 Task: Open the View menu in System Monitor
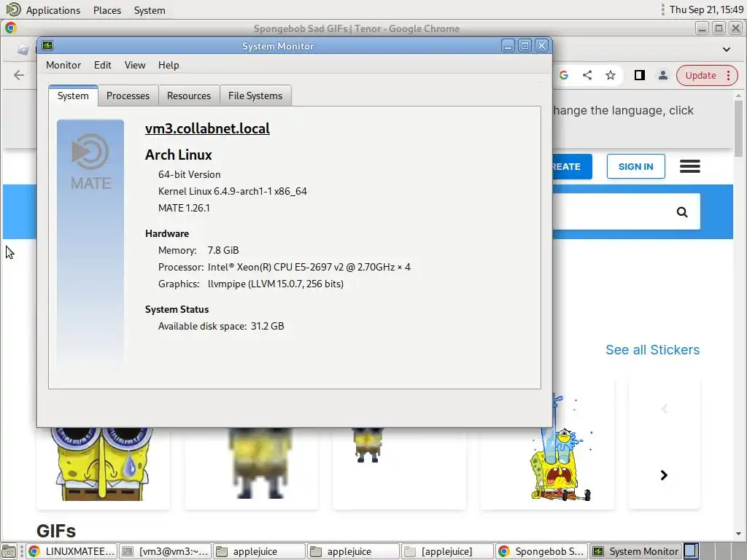tap(135, 65)
